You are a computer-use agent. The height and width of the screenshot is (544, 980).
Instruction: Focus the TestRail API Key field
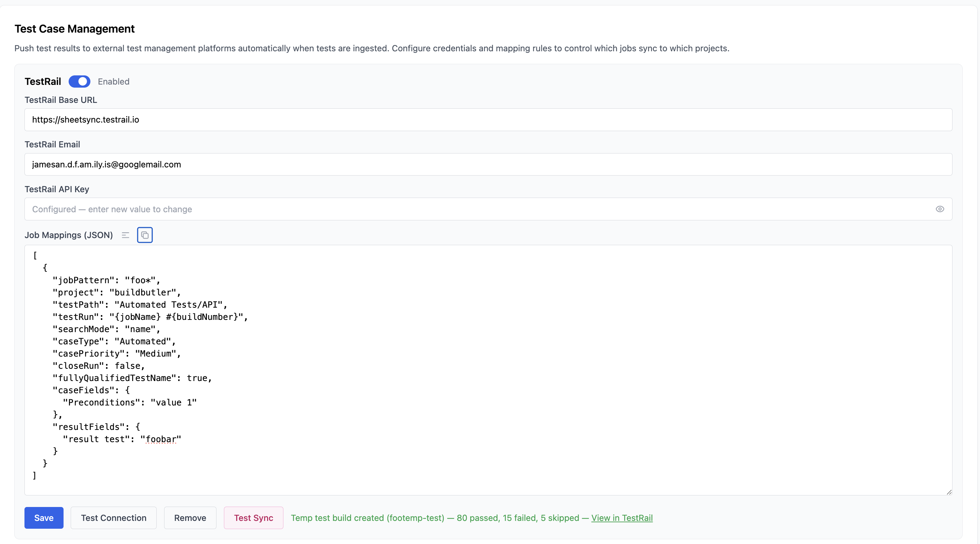pos(456,209)
